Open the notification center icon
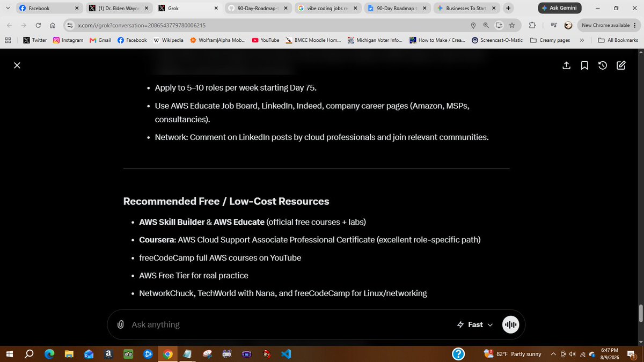 [x=632, y=354]
